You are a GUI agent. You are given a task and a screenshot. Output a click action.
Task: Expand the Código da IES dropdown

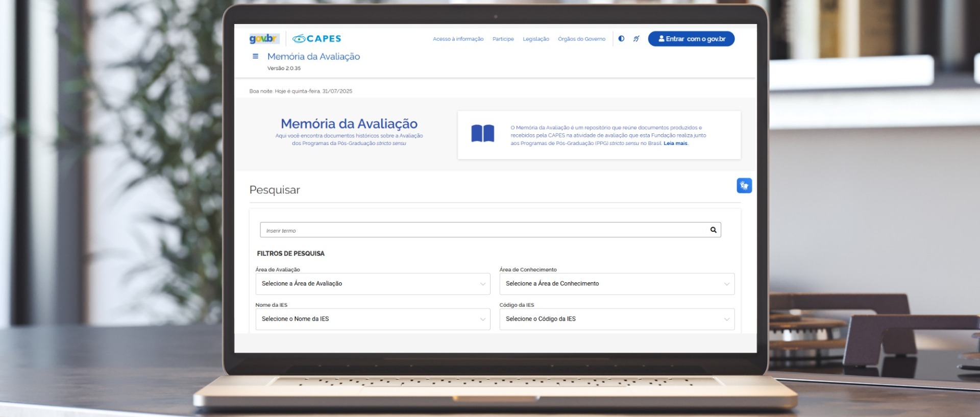point(617,319)
